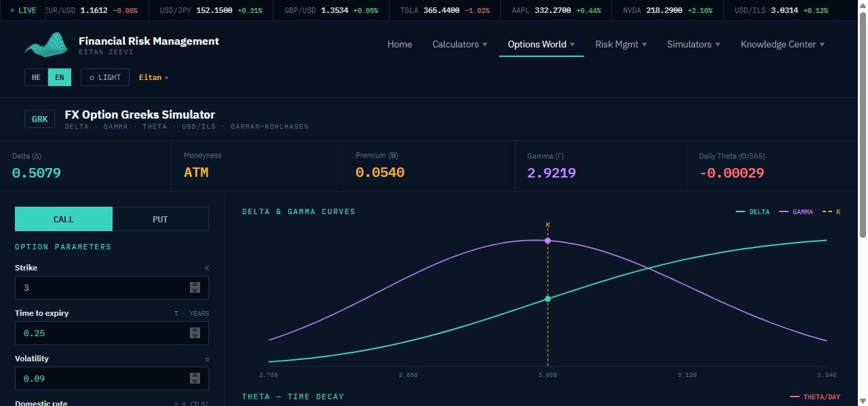Expand the Calculators menu
Viewport: 868px width, 406px height.
(460, 44)
